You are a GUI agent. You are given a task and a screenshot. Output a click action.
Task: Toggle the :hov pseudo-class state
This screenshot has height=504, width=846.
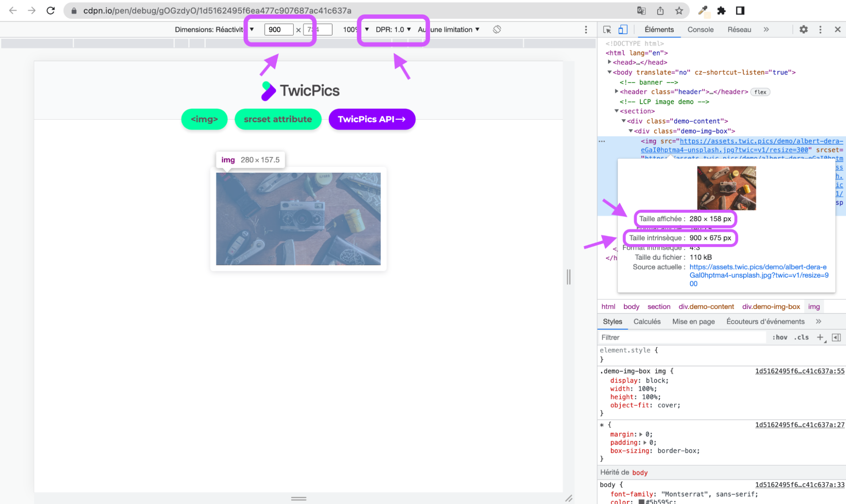pyautogui.click(x=780, y=337)
